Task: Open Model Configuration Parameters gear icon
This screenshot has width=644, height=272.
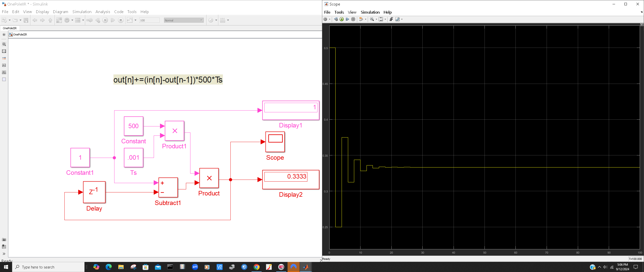Action: tap(67, 20)
